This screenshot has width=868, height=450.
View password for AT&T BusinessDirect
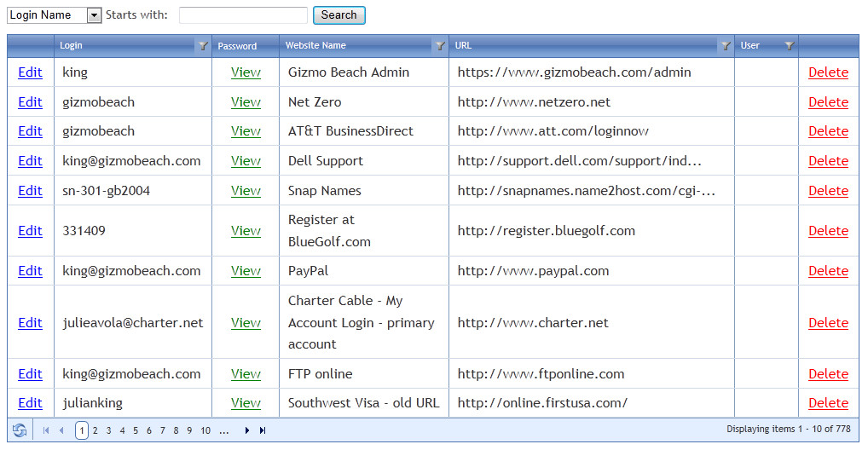pos(246,131)
